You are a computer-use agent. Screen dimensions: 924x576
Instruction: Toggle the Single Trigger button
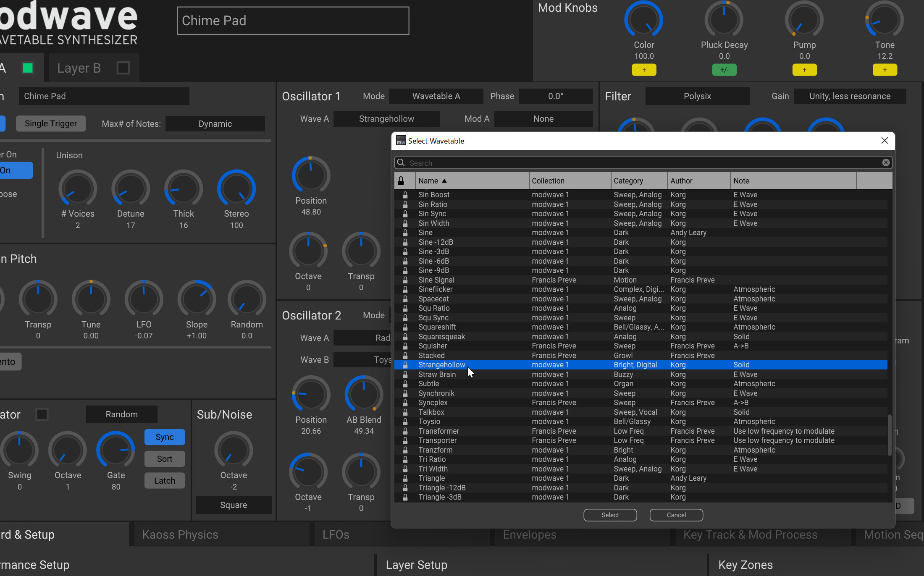coord(51,123)
